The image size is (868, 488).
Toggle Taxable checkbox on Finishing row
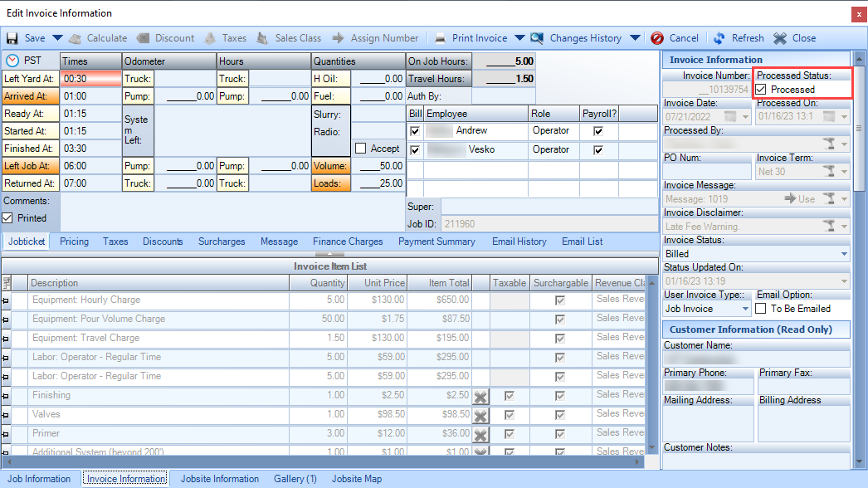point(510,396)
